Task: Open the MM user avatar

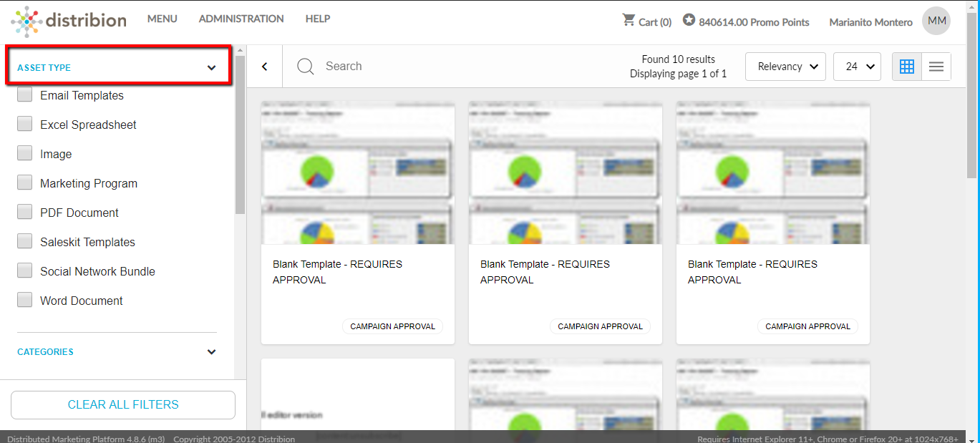Action: [x=936, y=21]
